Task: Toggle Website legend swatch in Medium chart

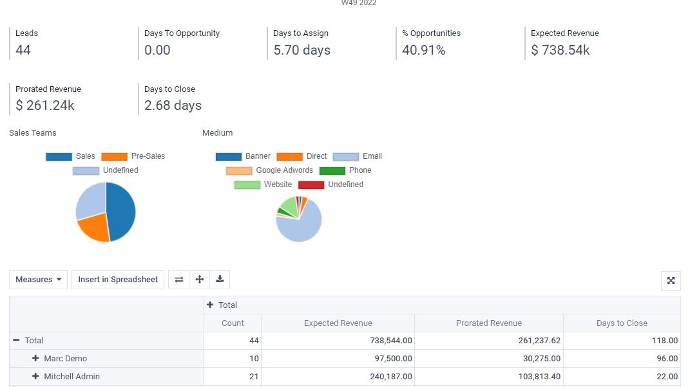Action: (x=247, y=184)
